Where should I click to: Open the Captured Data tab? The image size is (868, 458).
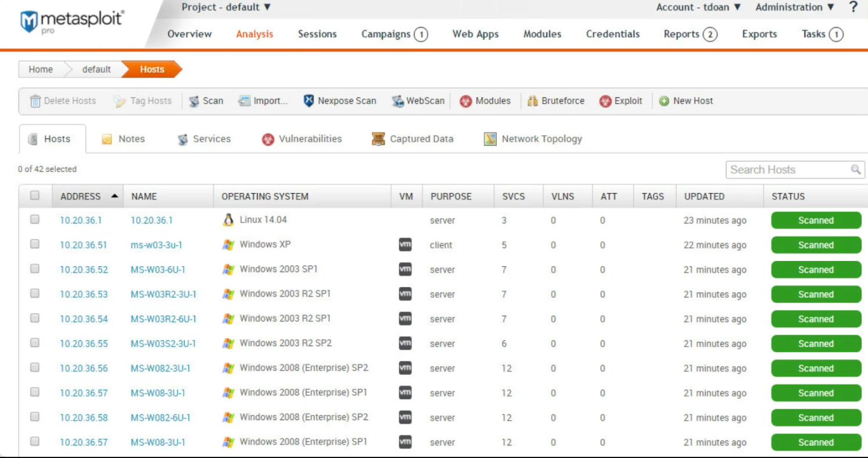click(x=413, y=139)
